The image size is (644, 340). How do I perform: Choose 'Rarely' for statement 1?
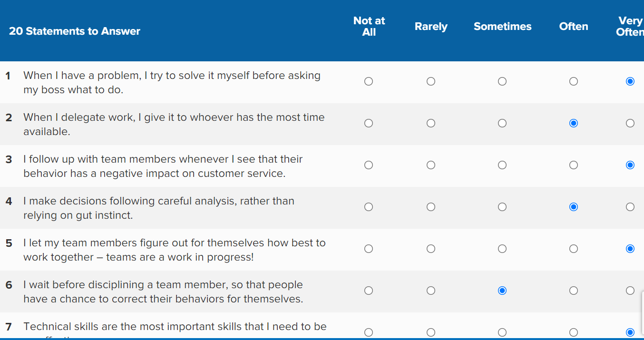(x=431, y=81)
